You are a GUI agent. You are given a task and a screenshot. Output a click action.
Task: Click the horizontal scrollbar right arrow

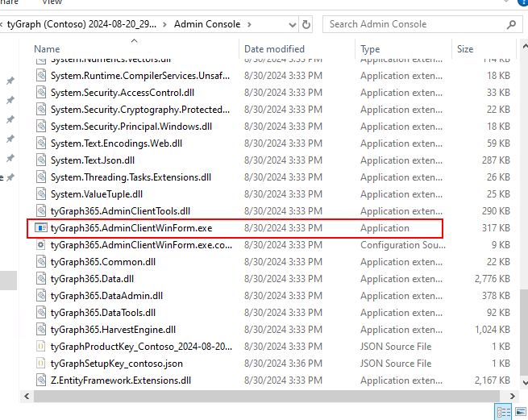512,396
